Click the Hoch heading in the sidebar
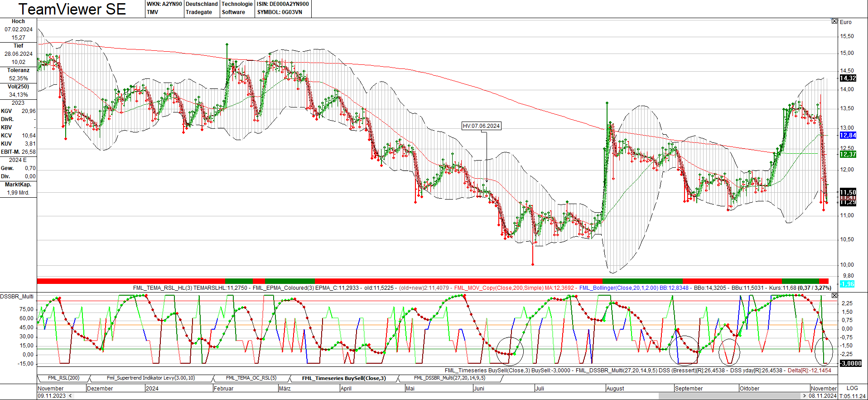868x400 pixels. (18, 21)
